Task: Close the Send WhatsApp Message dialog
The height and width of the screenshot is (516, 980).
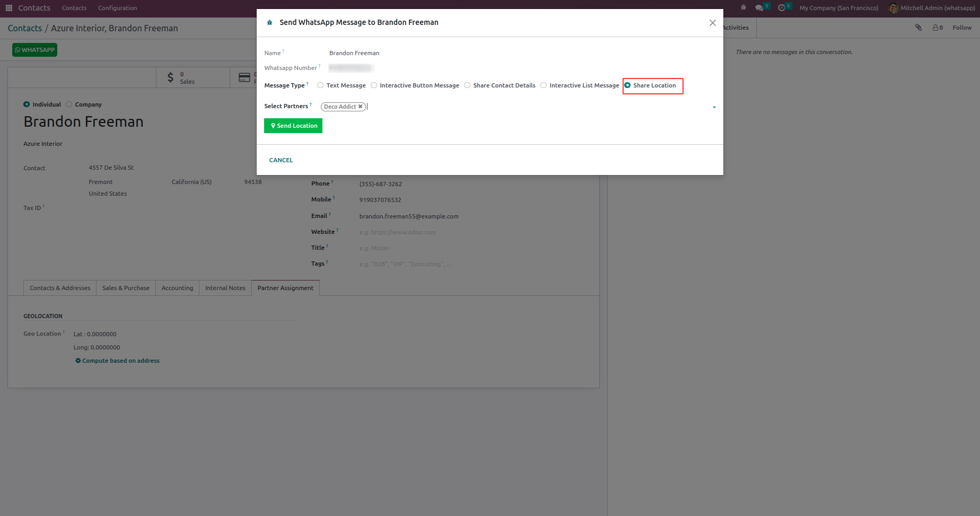Action: click(713, 23)
